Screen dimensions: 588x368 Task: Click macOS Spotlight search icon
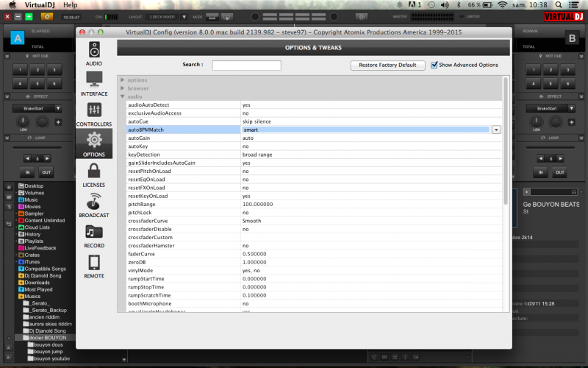[x=559, y=5]
